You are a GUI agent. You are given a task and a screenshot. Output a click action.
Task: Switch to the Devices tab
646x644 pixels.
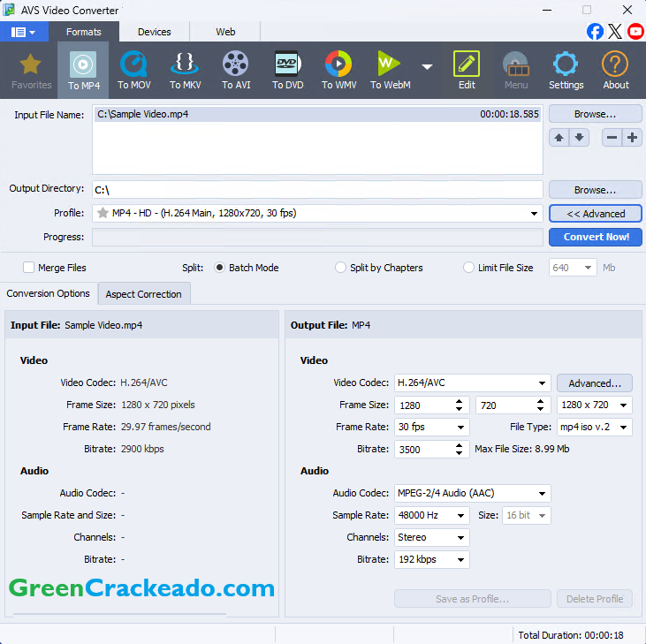(154, 32)
